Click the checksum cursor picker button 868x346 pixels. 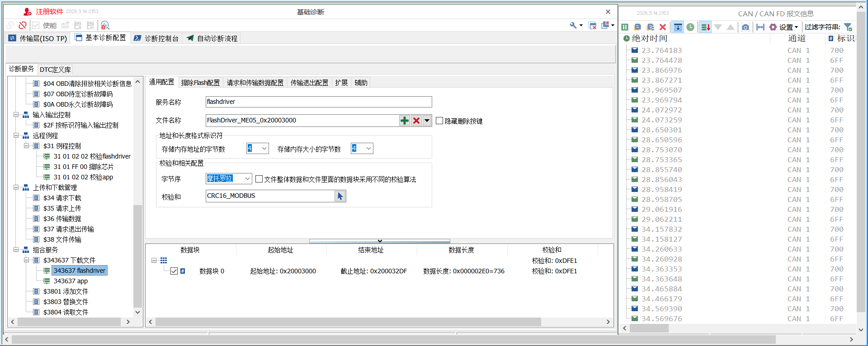[340, 196]
